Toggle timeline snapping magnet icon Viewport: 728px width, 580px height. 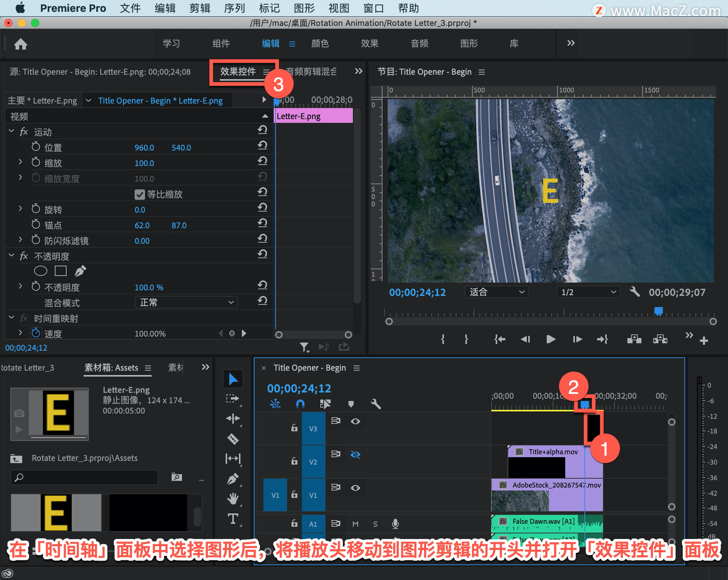pos(300,404)
